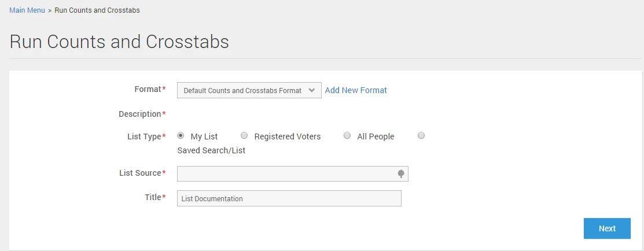Click the Title field label

153,197
